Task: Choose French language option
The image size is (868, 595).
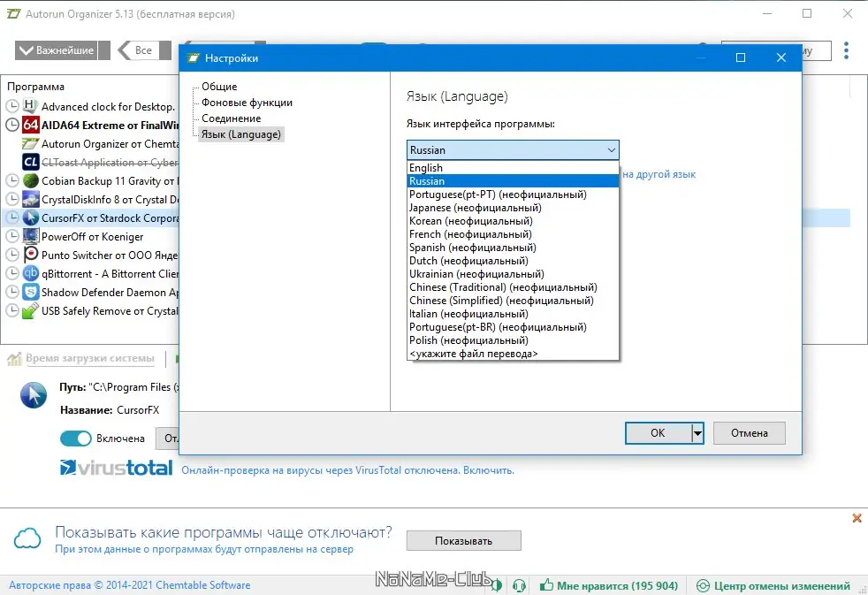Action: 513,234
